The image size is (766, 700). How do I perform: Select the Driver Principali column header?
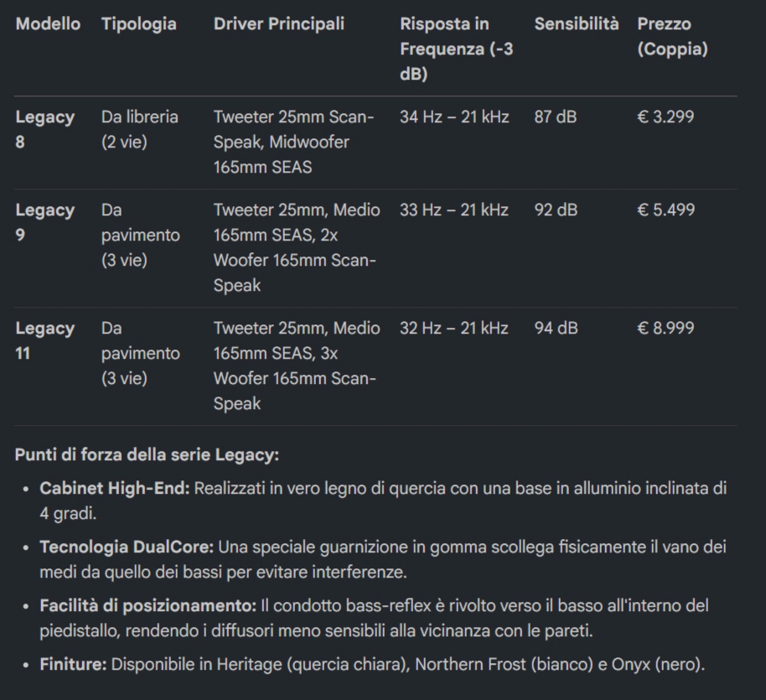279,24
